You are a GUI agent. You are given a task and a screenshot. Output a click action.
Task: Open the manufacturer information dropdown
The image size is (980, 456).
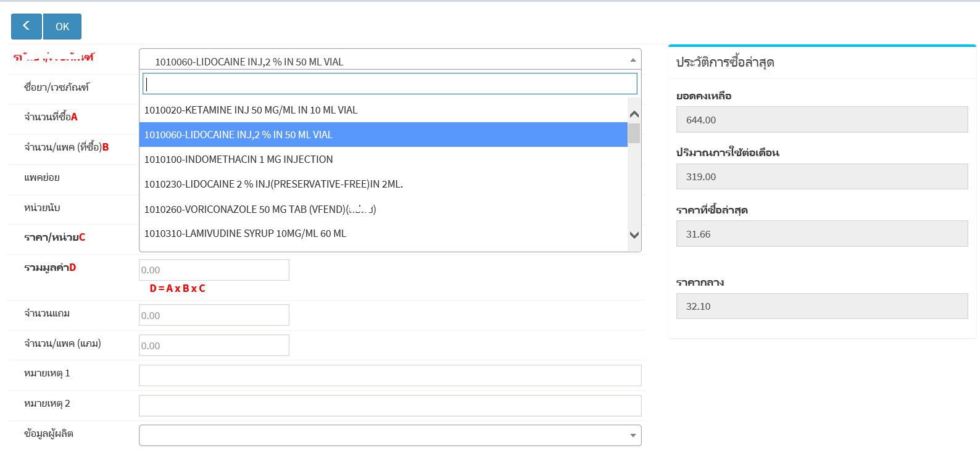(389, 435)
